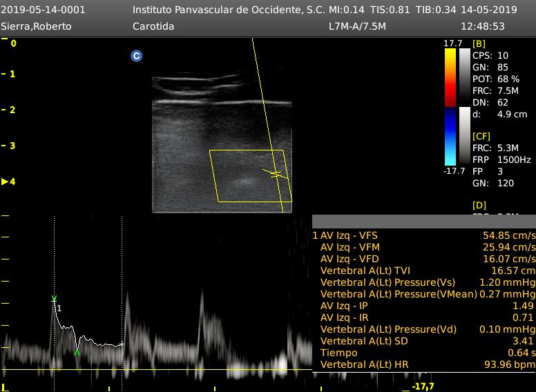Click the white cross at trace end

pos(122,344)
